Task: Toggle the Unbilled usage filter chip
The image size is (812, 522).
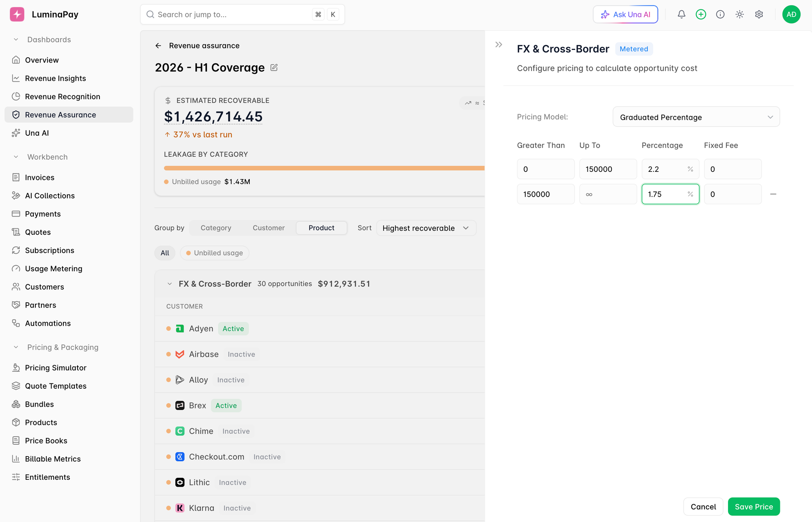Action: 214,253
